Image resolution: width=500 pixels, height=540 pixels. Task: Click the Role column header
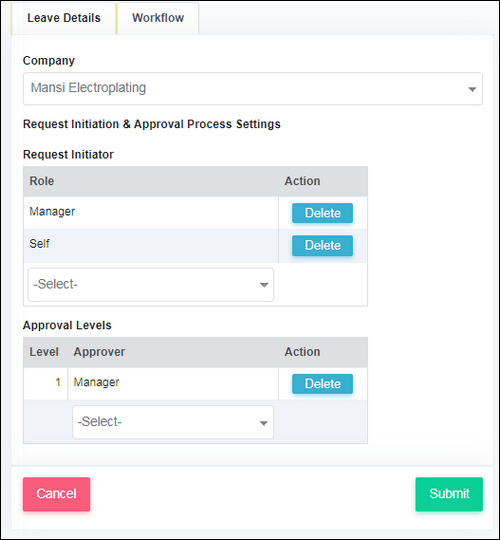pyautogui.click(x=42, y=181)
